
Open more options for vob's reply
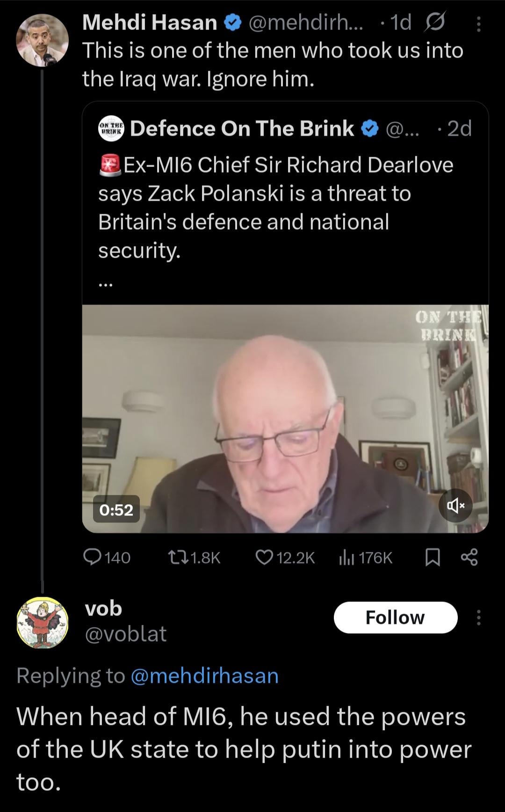click(478, 617)
